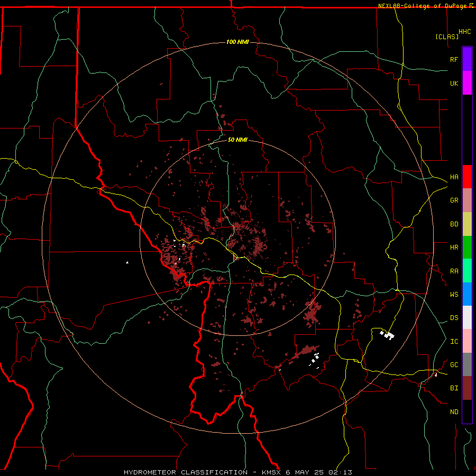
Task: Click the white DS legend swatch
Action: click(467, 317)
